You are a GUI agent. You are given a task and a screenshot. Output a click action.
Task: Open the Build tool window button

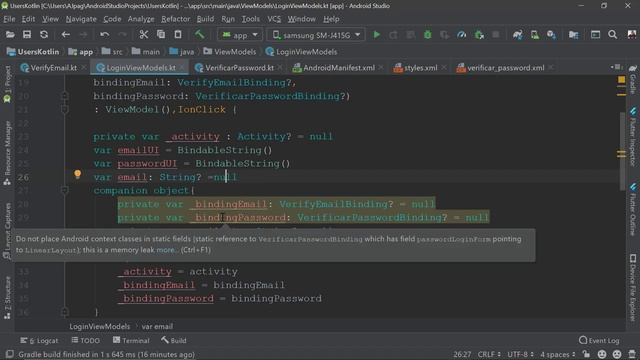click(174, 340)
